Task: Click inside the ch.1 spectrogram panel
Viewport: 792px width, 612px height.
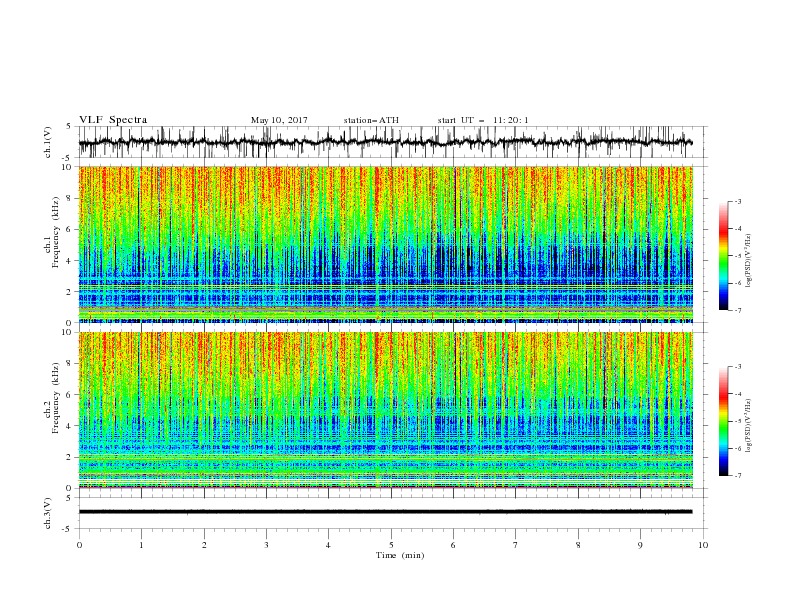Action: click(x=386, y=244)
